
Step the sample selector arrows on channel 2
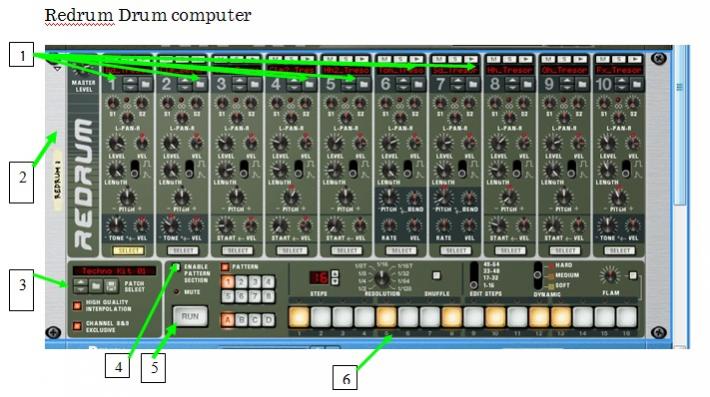point(185,84)
